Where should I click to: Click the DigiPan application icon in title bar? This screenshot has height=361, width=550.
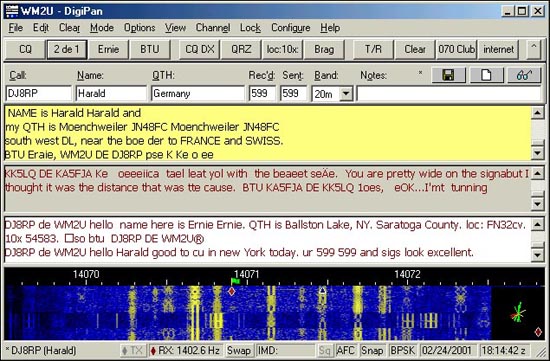[12, 11]
